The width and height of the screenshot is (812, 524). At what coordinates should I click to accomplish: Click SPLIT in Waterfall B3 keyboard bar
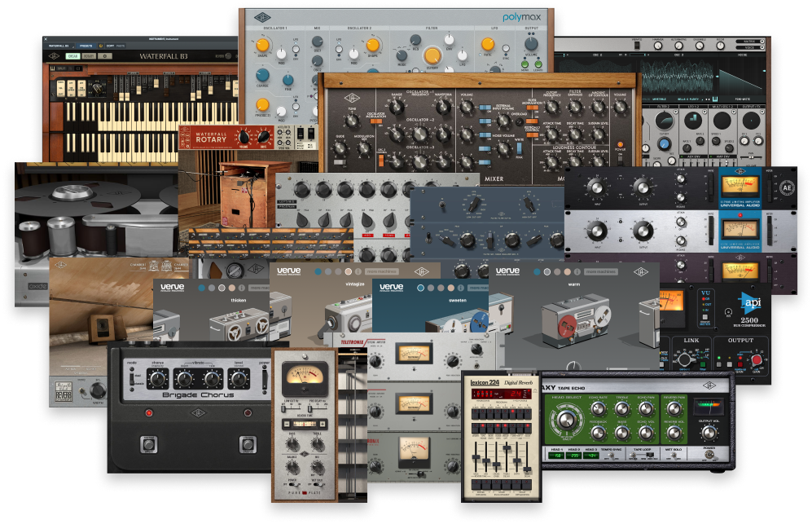click(x=61, y=68)
